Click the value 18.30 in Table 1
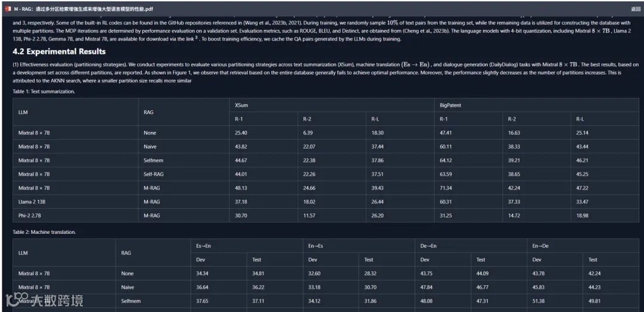The width and height of the screenshot is (644, 312). pyautogui.click(x=377, y=133)
